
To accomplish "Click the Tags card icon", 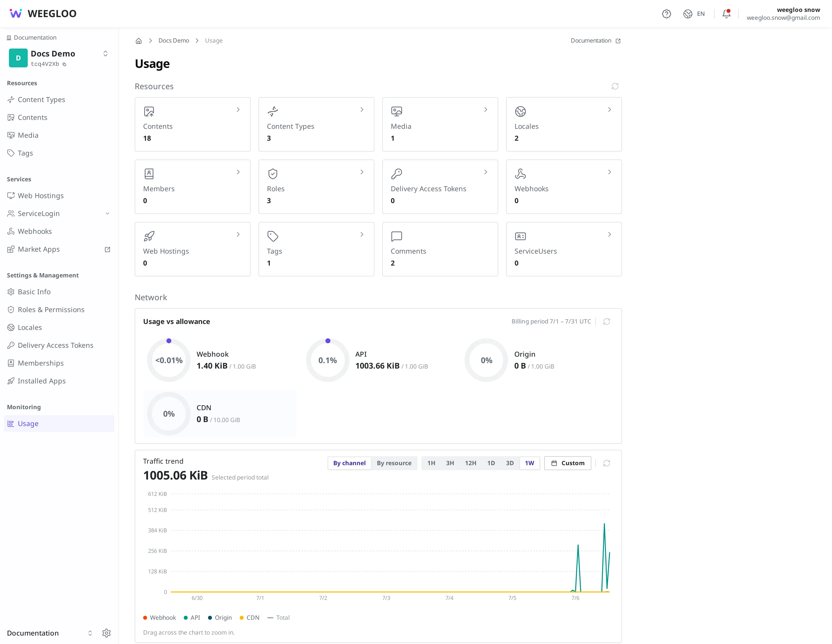I will [x=273, y=237].
